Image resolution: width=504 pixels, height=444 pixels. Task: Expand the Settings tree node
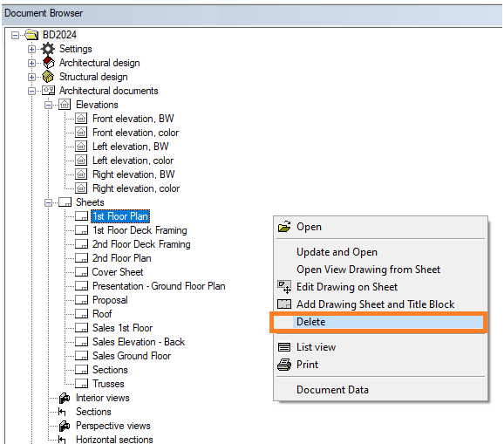(31, 49)
